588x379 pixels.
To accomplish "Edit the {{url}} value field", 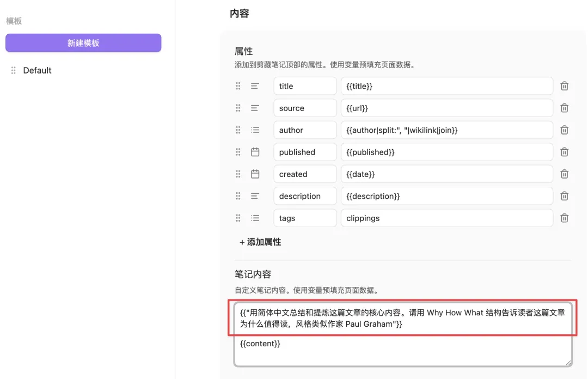I will click(446, 108).
